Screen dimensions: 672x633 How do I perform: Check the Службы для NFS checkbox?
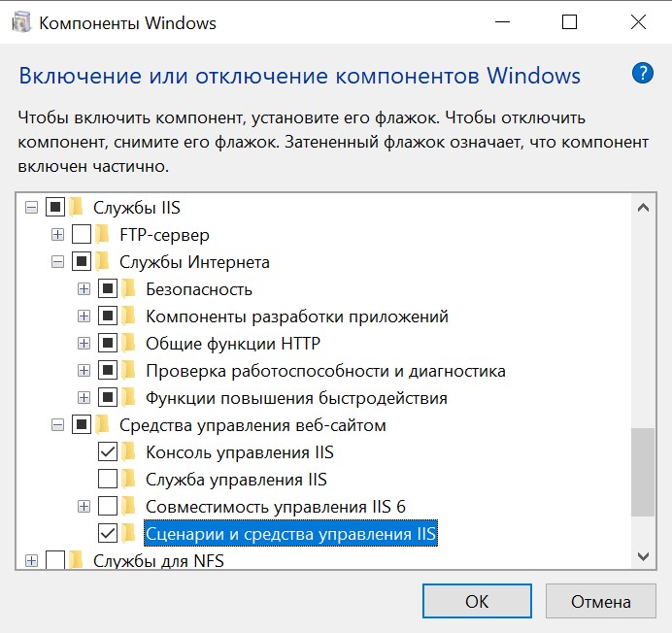coord(55,560)
